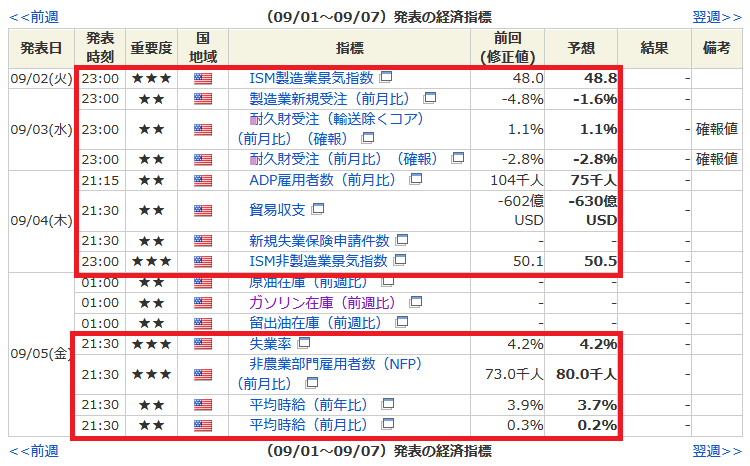Viewport: 750px width, 466px height.
Task: Click US flag in ガソリン在庫 row
Action: pos(203,303)
